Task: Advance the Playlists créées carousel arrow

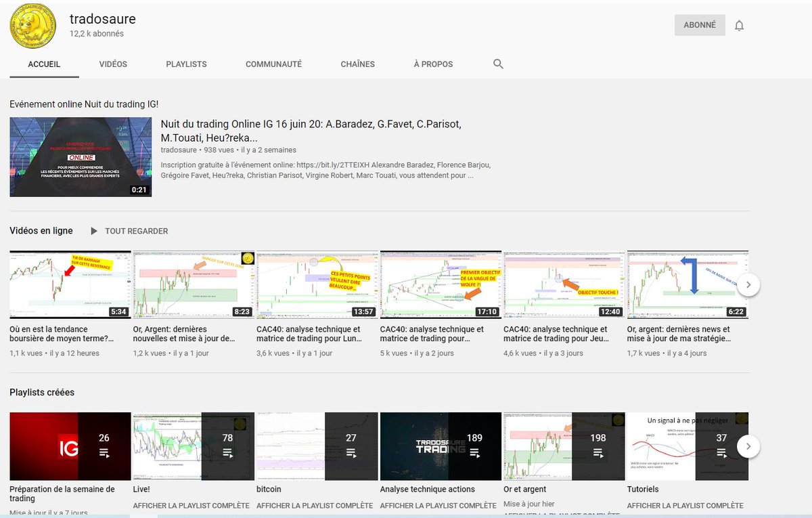Action: [x=748, y=446]
